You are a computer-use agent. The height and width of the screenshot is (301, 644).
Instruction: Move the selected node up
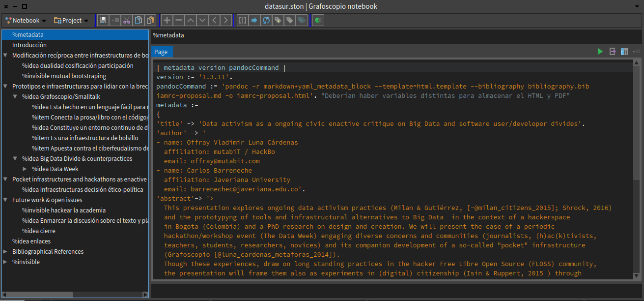click(x=190, y=20)
